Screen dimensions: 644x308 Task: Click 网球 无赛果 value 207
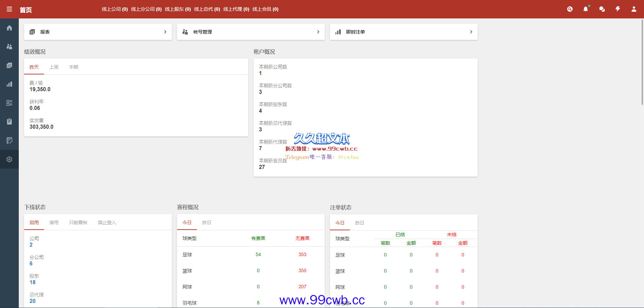pyautogui.click(x=303, y=287)
